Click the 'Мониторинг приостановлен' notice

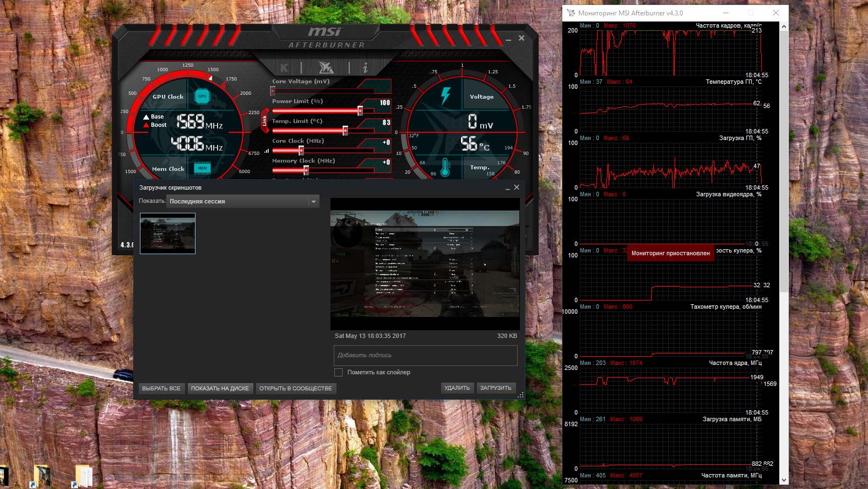(x=671, y=253)
